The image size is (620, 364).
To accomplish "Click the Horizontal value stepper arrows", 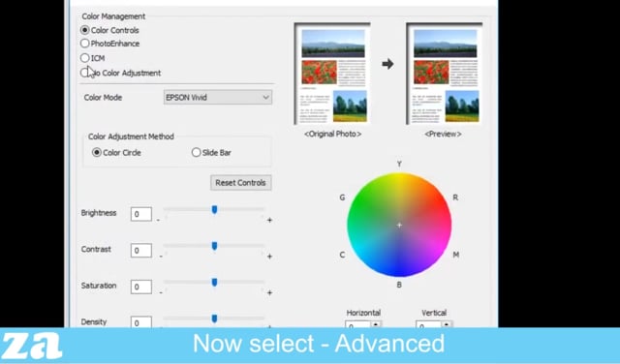I will coord(376,325).
